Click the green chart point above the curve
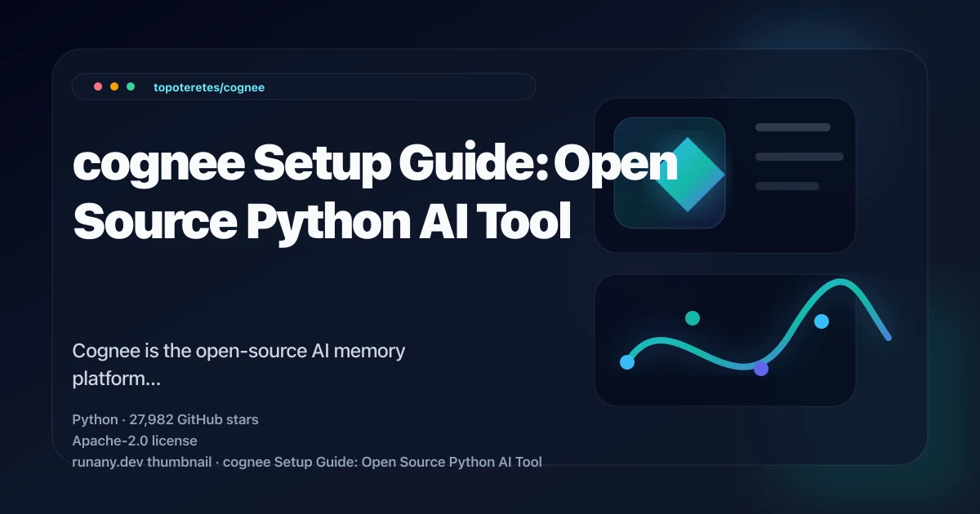This screenshot has width=980, height=514. pos(693,318)
